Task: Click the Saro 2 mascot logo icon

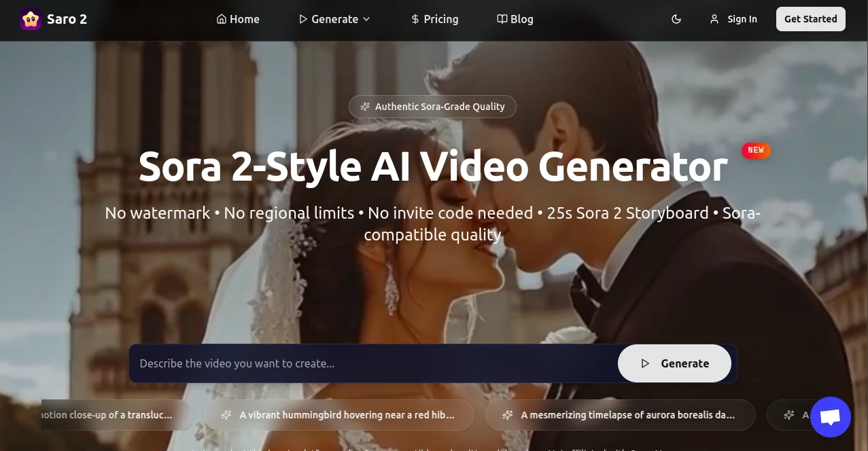Action: click(30, 19)
